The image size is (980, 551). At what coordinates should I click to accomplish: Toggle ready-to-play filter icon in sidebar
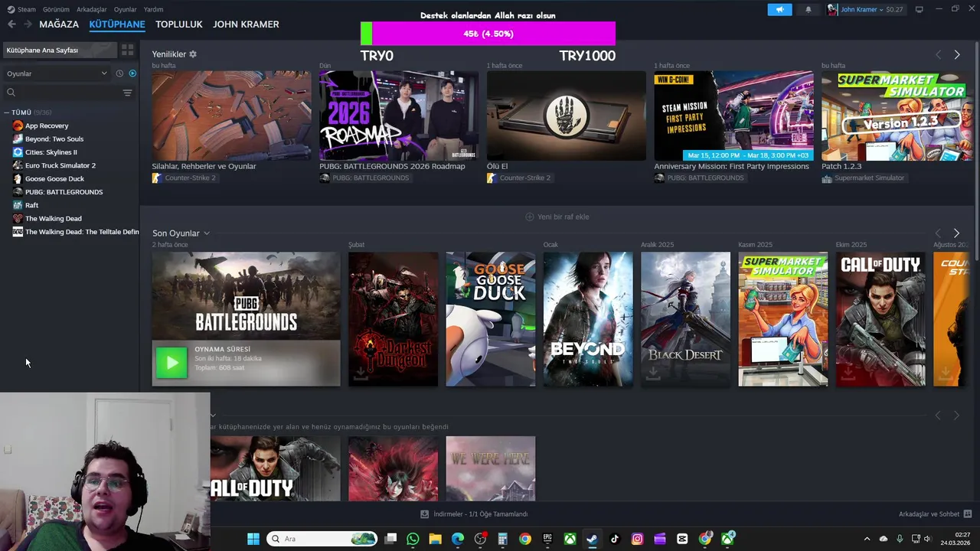(x=132, y=73)
